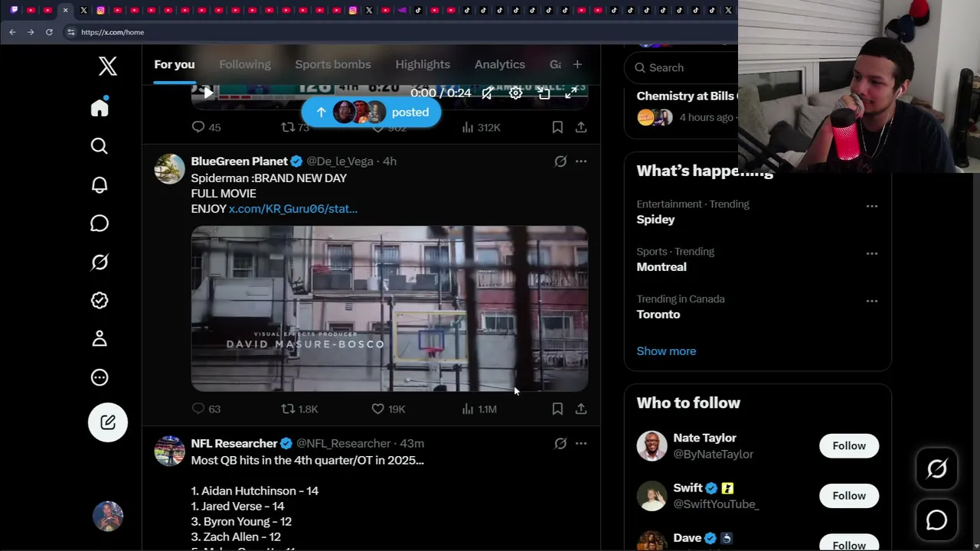Open more options for the Spidey trend
The image size is (980, 551).
[872, 206]
